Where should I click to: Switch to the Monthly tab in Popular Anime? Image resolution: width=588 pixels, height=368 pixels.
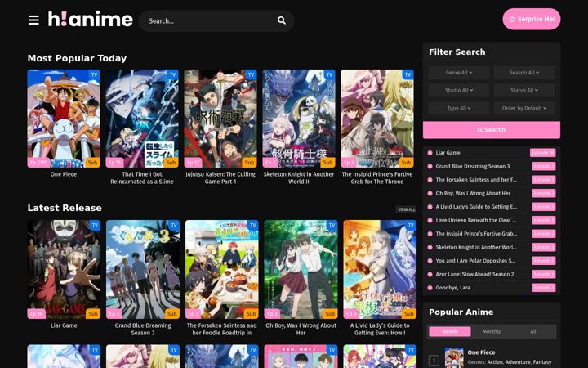[492, 331]
